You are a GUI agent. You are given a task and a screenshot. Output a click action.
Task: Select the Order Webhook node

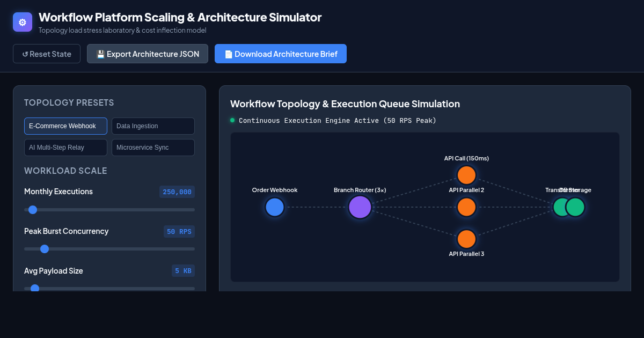pyautogui.click(x=275, y=207)
